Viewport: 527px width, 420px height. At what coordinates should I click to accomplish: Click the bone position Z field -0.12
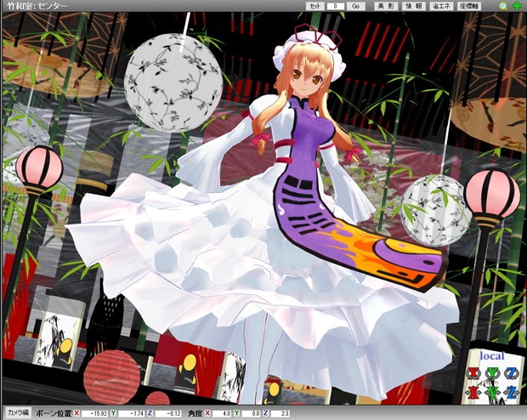[x=168, y=413]
